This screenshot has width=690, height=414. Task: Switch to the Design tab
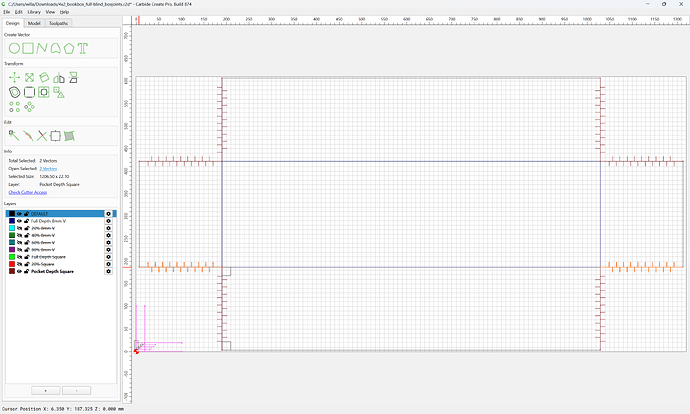coord(13,23)
